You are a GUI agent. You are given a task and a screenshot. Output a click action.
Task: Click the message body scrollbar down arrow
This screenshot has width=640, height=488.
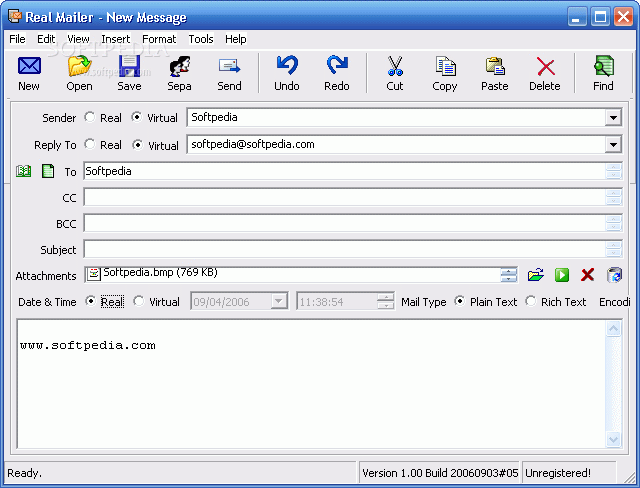(613, 439)
